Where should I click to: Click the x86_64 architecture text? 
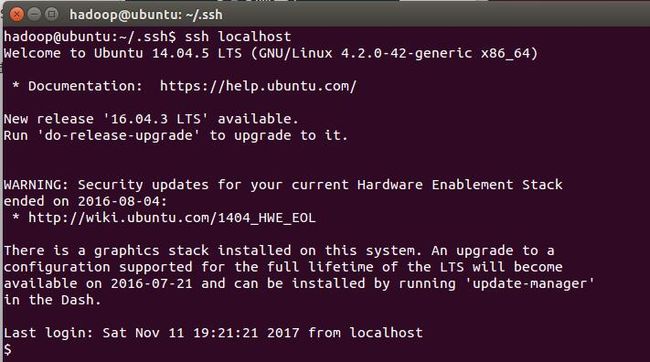tap(505, 53)
